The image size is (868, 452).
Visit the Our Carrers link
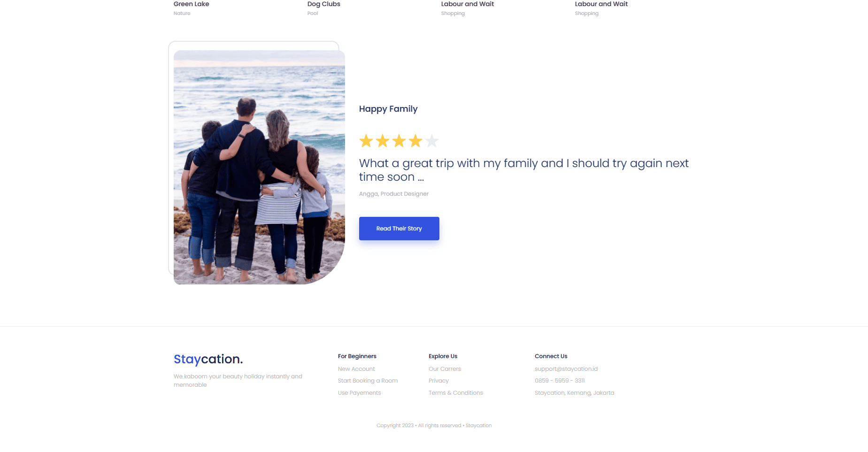tap(445, 369)
